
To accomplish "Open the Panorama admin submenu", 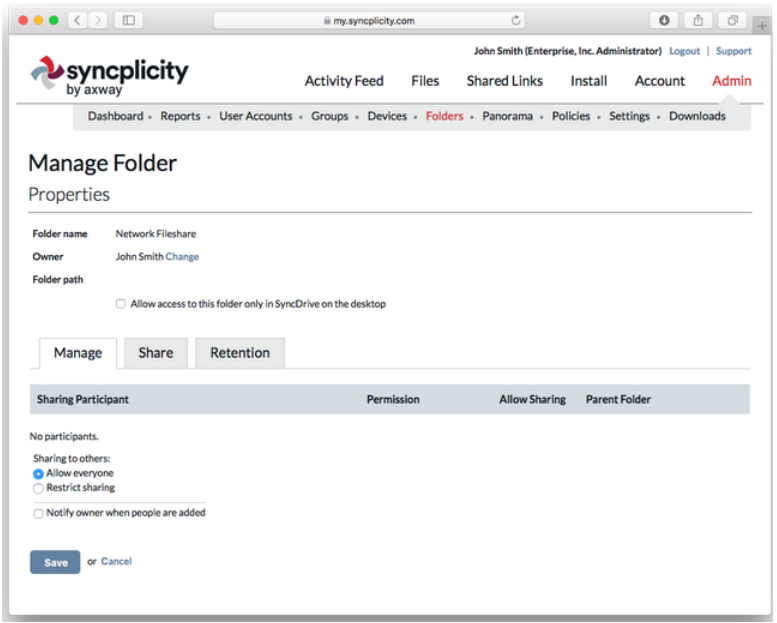I will (507, 116).
